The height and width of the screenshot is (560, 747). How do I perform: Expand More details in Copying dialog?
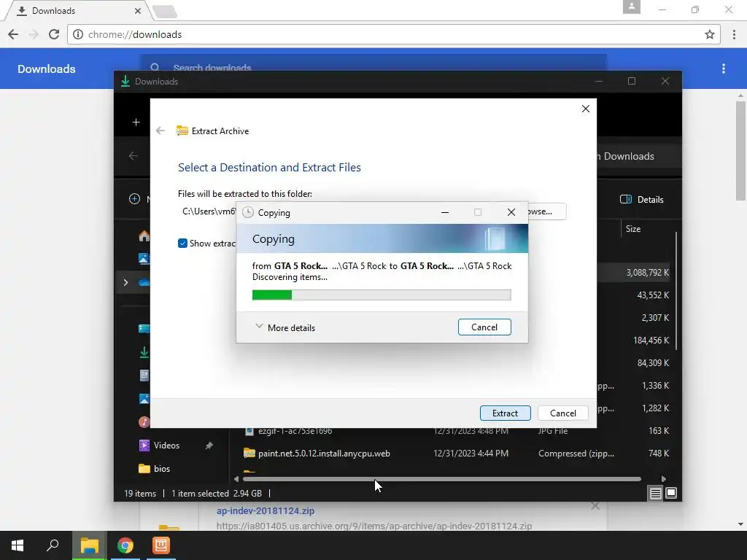[x=285, y=327]
